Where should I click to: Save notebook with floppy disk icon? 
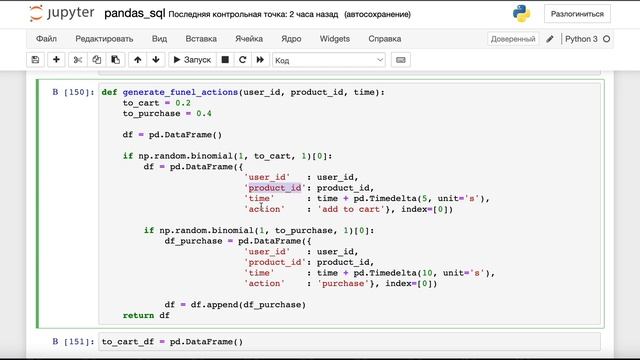pos(36,60)
